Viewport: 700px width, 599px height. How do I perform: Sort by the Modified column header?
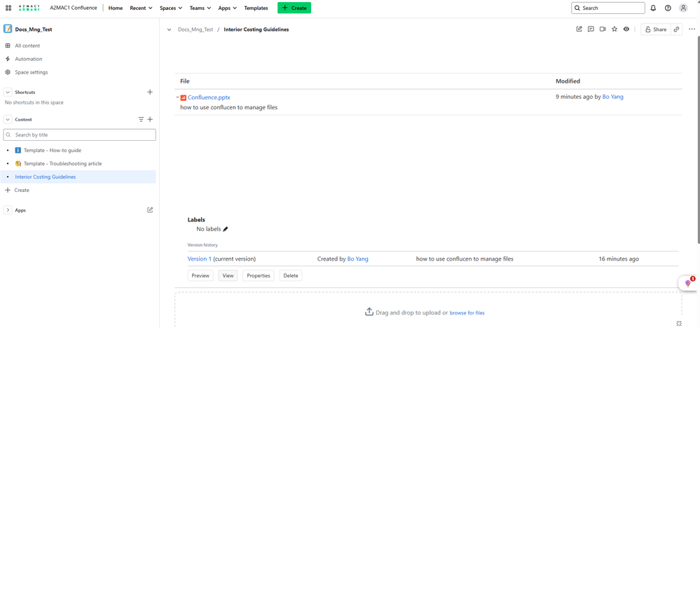tap(568, 81)
